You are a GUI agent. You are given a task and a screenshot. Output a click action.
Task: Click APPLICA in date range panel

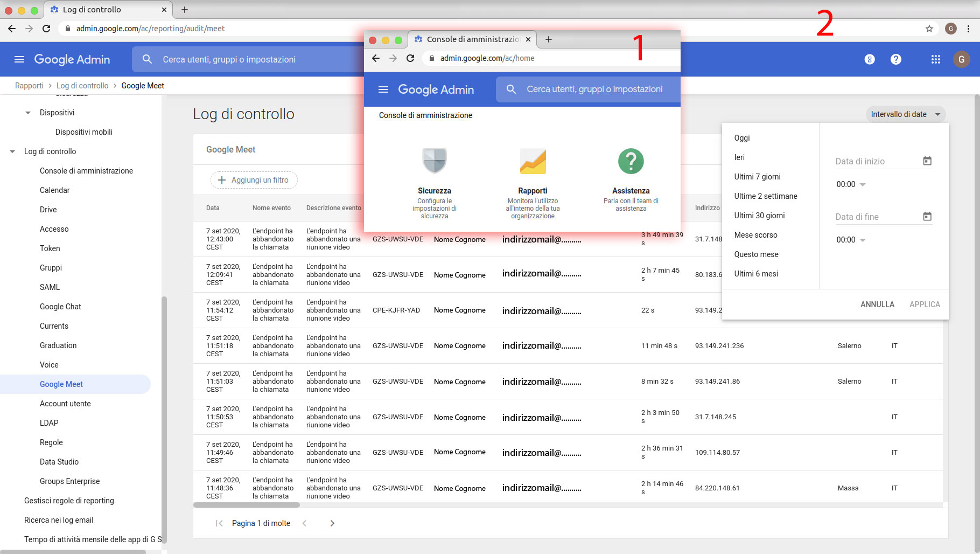(x=925, y=304)
